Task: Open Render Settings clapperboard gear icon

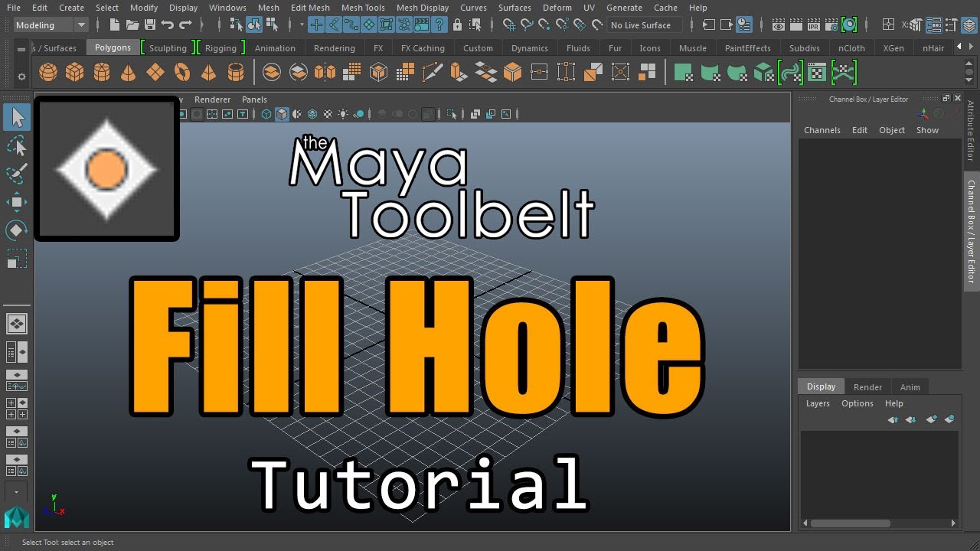Action: click(x=831, y=25)
